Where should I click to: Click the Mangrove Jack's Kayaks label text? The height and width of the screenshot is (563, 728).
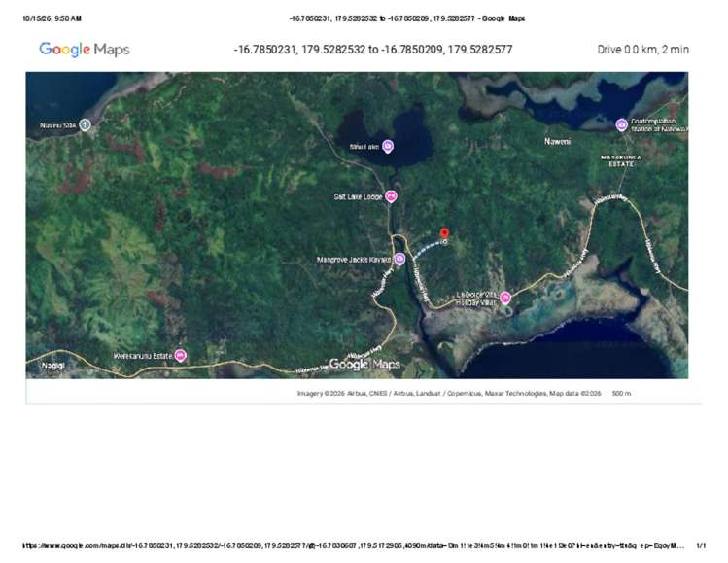point(354,260)
